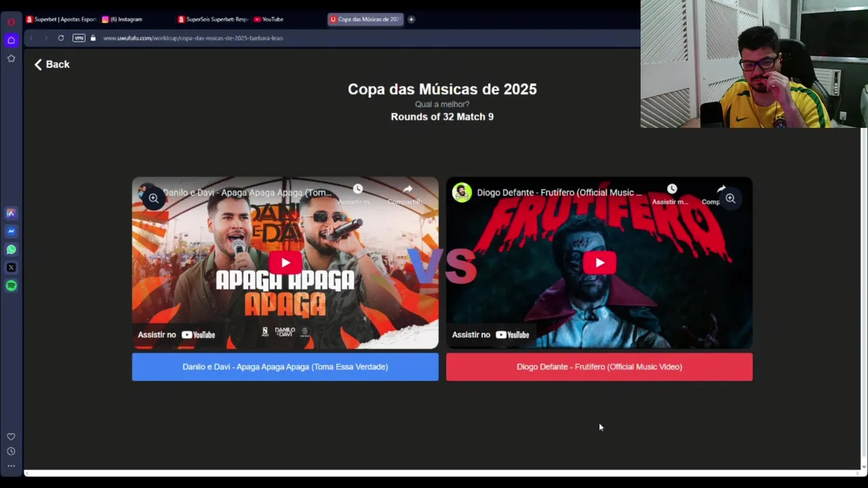The image size is (868, 488).
Task: Open the sidebar three-dots setup menu
Action: 11,466
